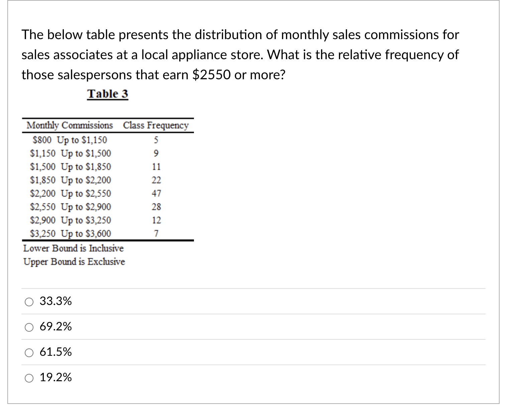This screenshot has height=420, width=525.
Task: Select the 69.2% answer option
Action: coord(29,327)
